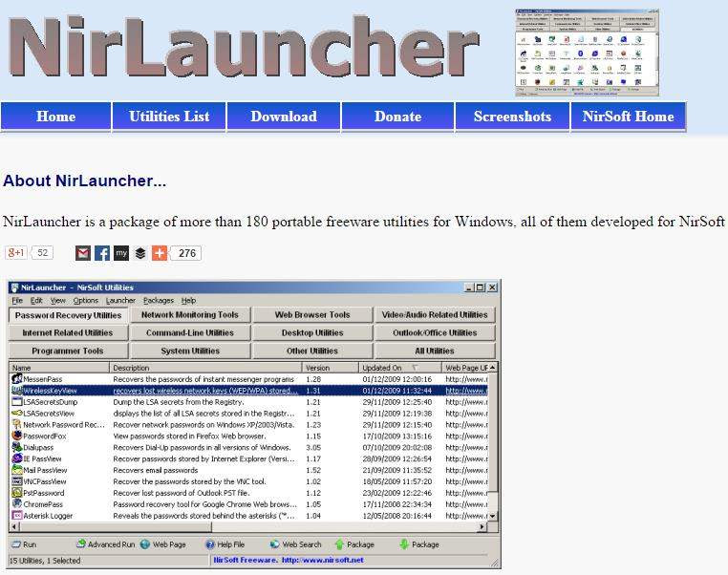This screenshot has height=575, width=728.
Task: Click the Mail PassView icon
Action: (17, 470)
